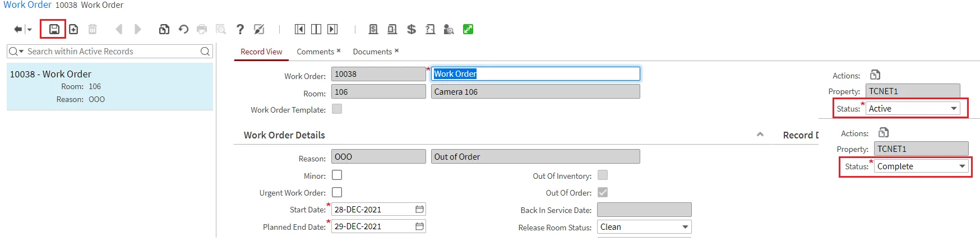This screenshot has width=980, height=241.
Task: Open the Comments tab
Action: point(315,52)
